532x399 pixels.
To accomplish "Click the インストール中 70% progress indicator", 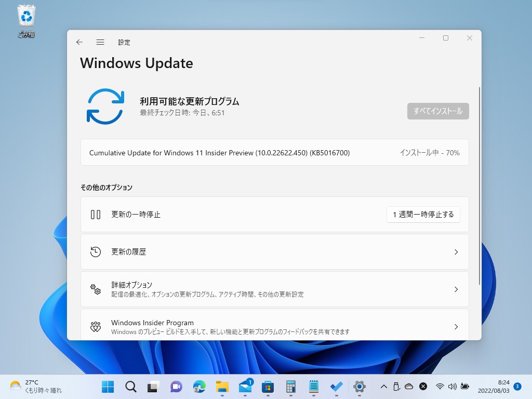I will [430, 152].
